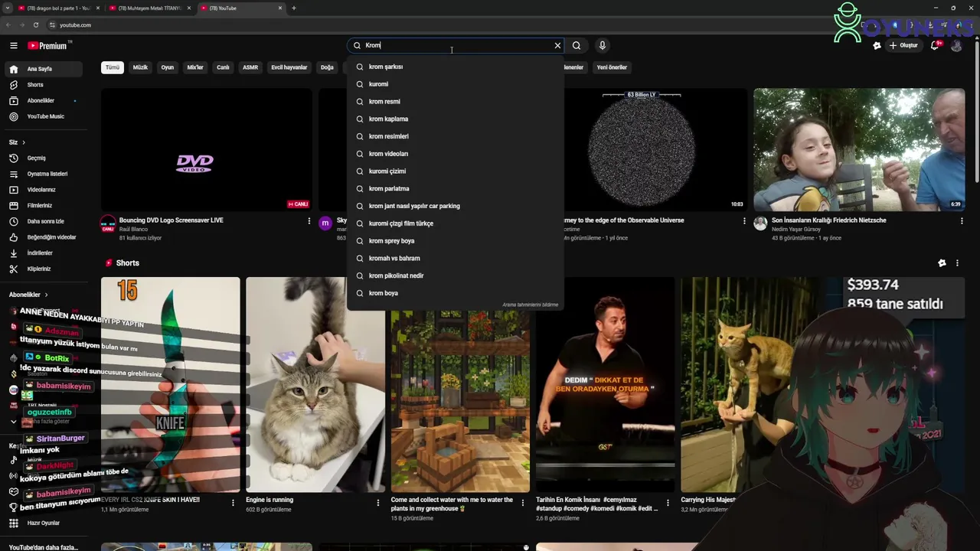Choose suggestion 'krom kaplama'

point(456,119)
